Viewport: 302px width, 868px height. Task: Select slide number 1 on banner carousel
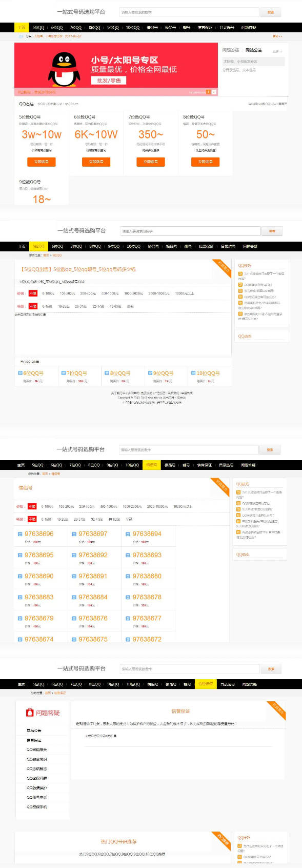click(x=208, y=92)
